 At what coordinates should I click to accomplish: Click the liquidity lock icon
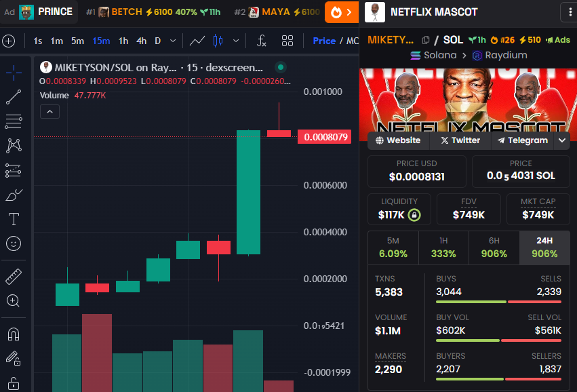414,214
